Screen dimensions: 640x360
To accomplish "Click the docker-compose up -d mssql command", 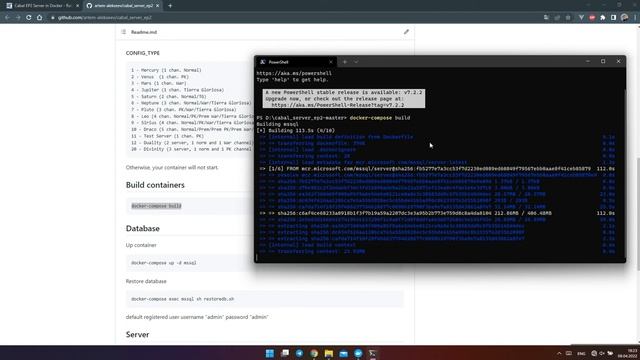I will pyautogui.click(x=164, y=263).
